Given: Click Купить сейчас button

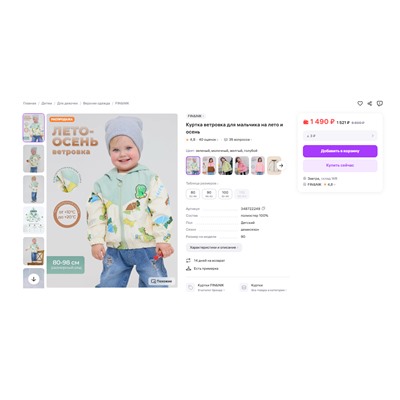Looking at the screenshot, I should 340,165.
